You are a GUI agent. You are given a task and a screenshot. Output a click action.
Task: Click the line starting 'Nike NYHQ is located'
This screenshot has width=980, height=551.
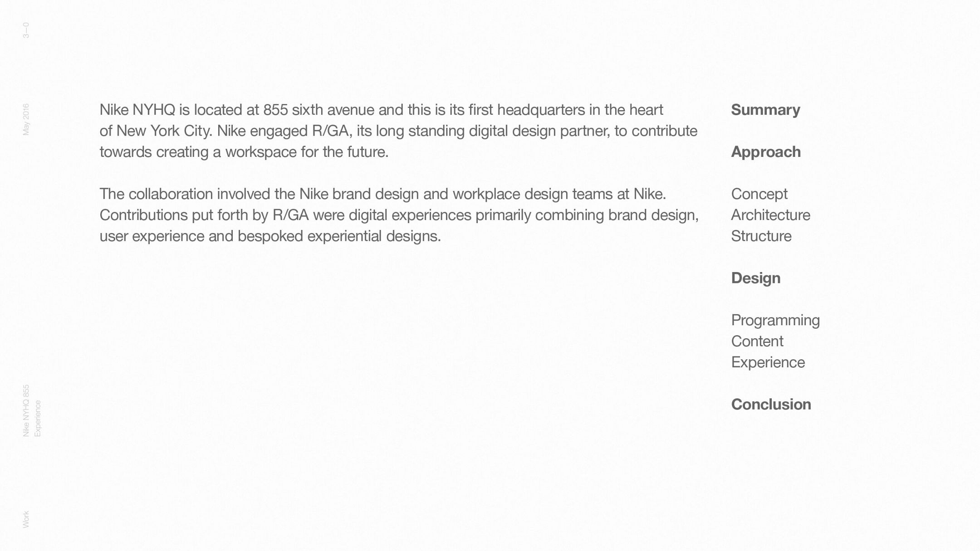coord(381,110)
